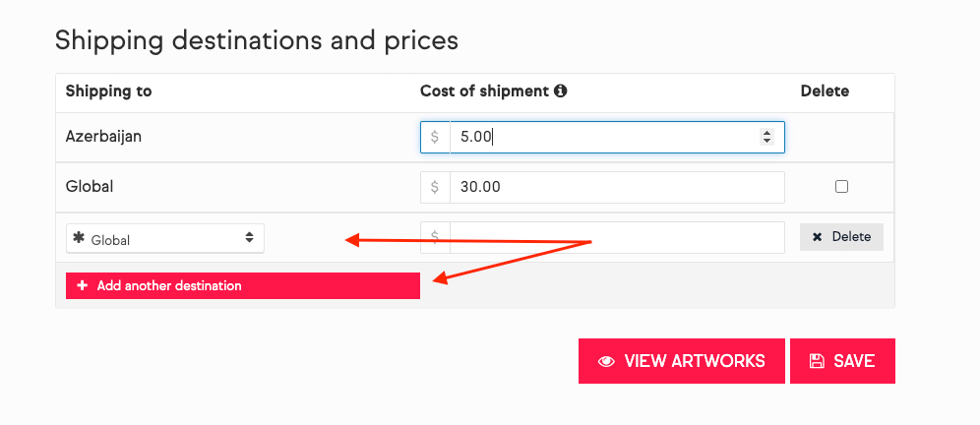Click the "Delete" column header

pos(825,91)
